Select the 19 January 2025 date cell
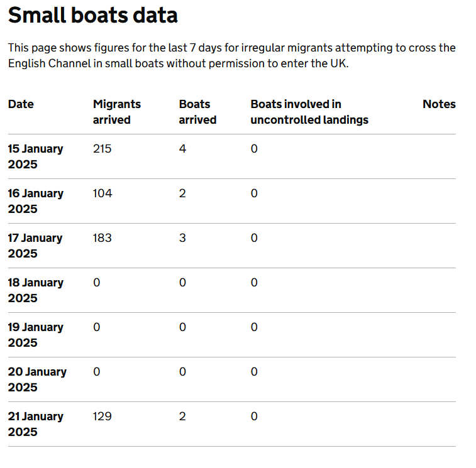Image resolution: width=476 pixels, height=468 pixels. pyautogui.click(x=35, y=335)
